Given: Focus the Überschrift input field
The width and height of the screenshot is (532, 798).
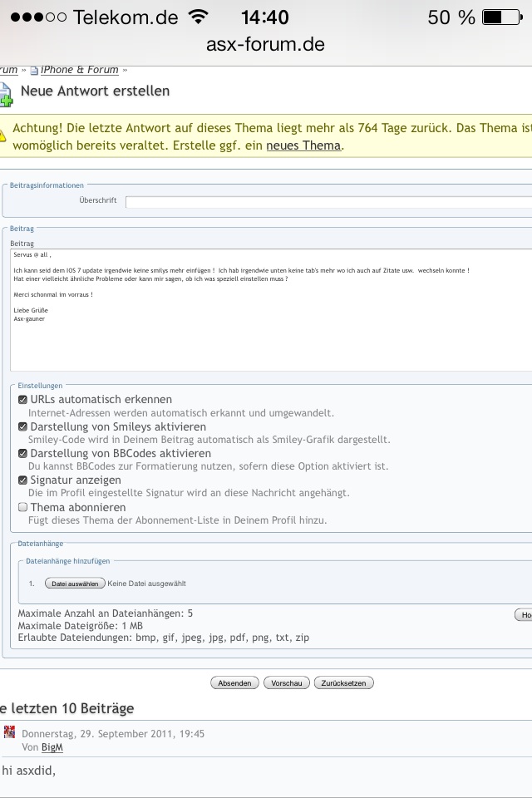Looking at the screenshot, I should point(328,201).
